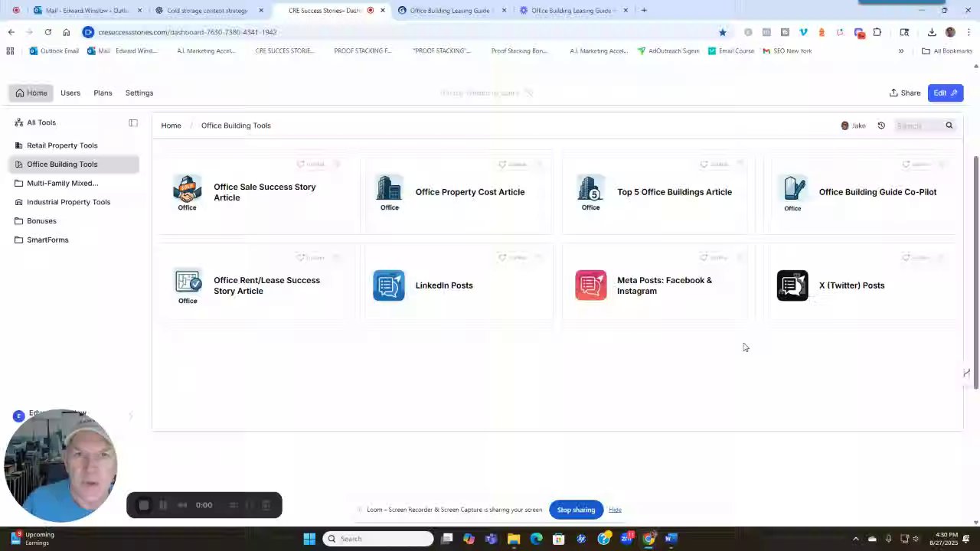
Task: Open the X (Twitter) Posts icon
Action: coord(792,285)
